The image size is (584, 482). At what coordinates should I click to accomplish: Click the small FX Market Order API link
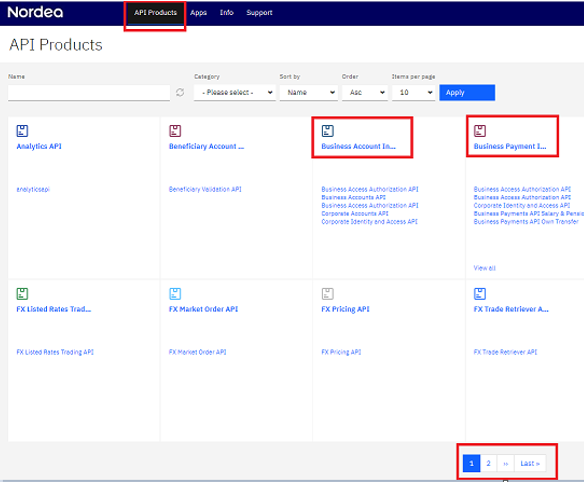[x=197, y=352]
